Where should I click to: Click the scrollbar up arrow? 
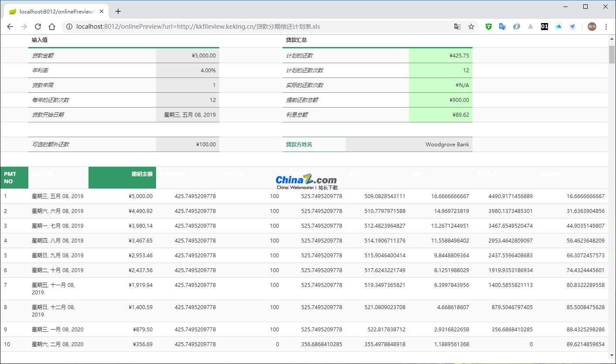tap(612, 39)
